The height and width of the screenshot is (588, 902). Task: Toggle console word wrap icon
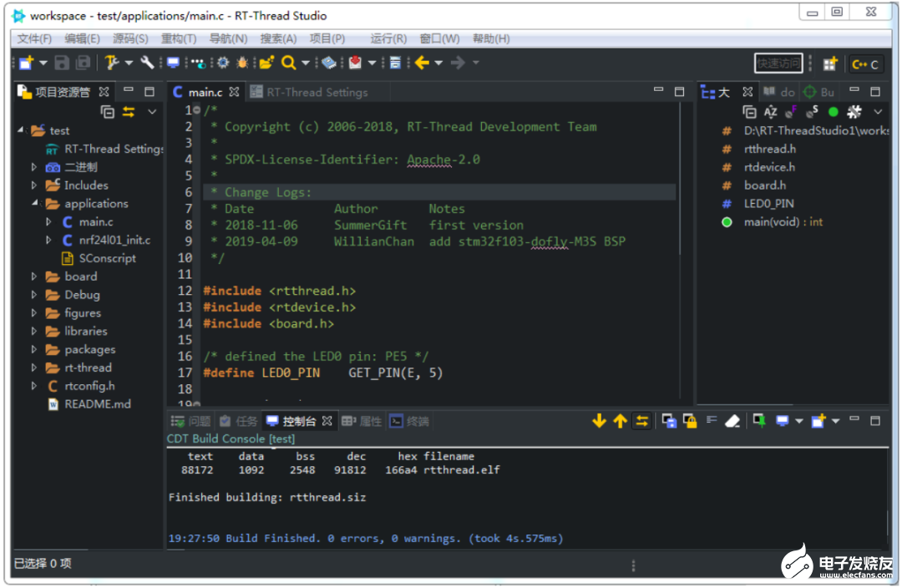tap(712, 421)
